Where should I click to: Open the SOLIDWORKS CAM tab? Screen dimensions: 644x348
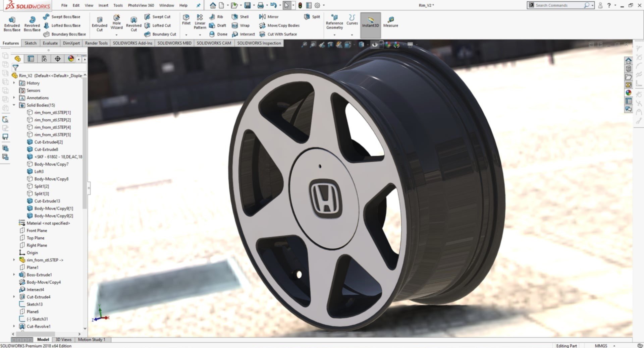pos(214,43)
